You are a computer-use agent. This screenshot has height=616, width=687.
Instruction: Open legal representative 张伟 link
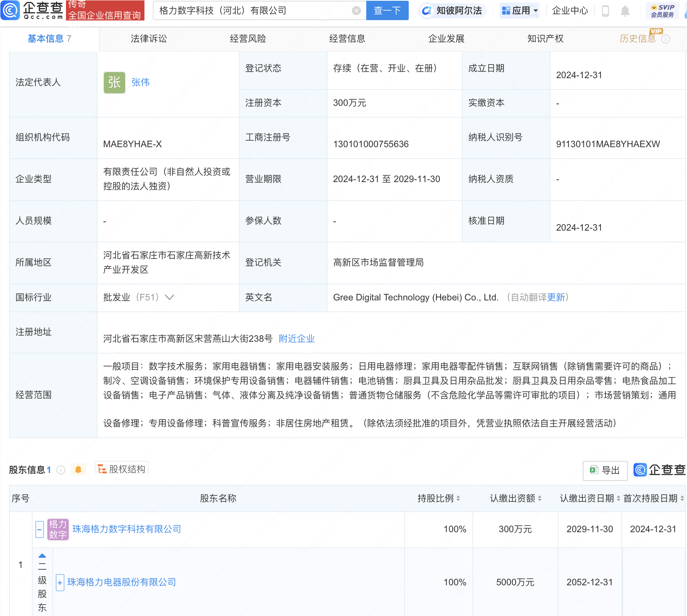coord(140,82)
